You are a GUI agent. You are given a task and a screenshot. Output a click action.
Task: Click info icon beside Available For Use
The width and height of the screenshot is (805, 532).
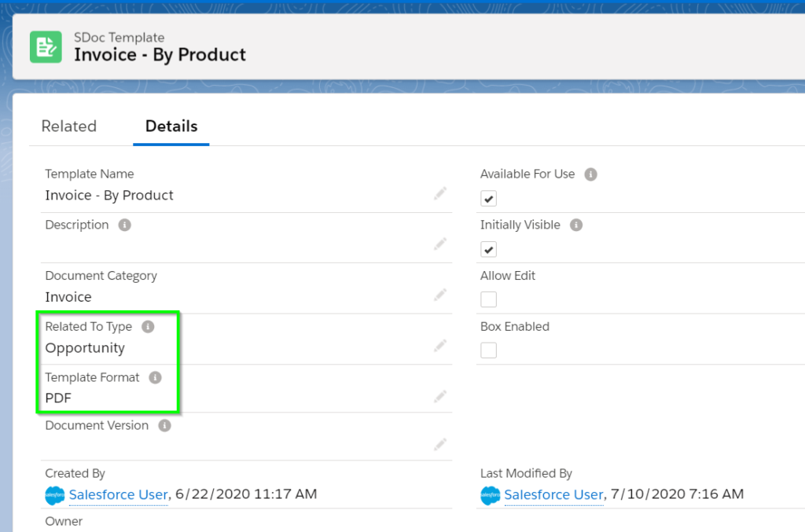(x=591, y=174)
